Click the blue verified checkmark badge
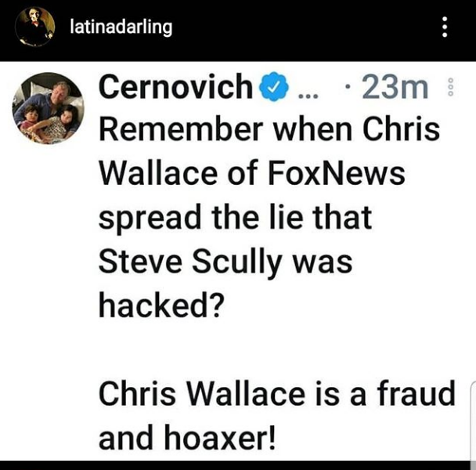 273,87
